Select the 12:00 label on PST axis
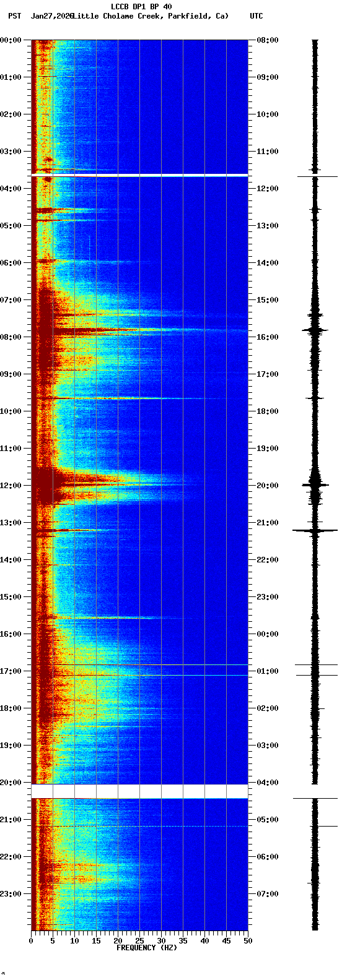This screenshot has width=342, height=980. [x=10, y=486]
